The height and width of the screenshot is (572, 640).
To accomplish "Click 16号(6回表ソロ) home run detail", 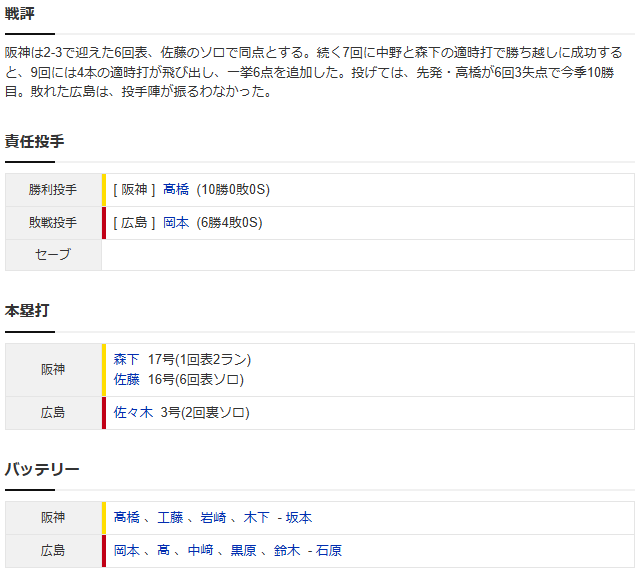I will pyautogui.click(x=196, y=379).
